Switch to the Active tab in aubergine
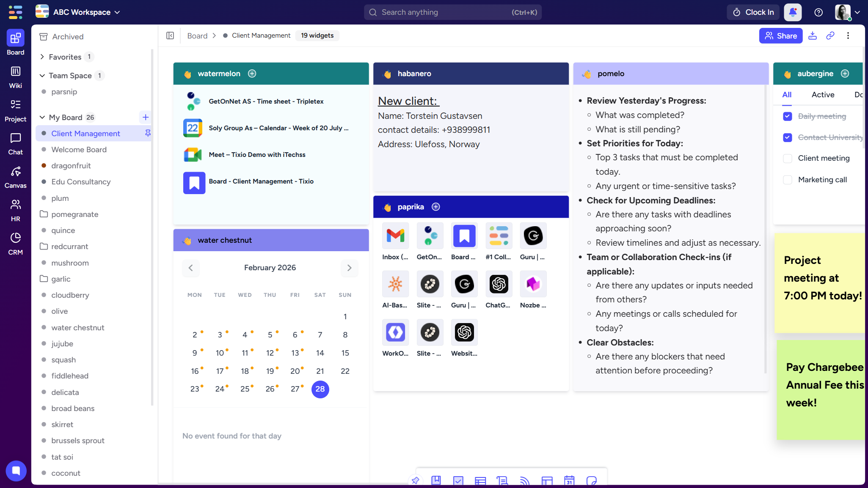This screenshot has height=488, width=868. point(822,95)
